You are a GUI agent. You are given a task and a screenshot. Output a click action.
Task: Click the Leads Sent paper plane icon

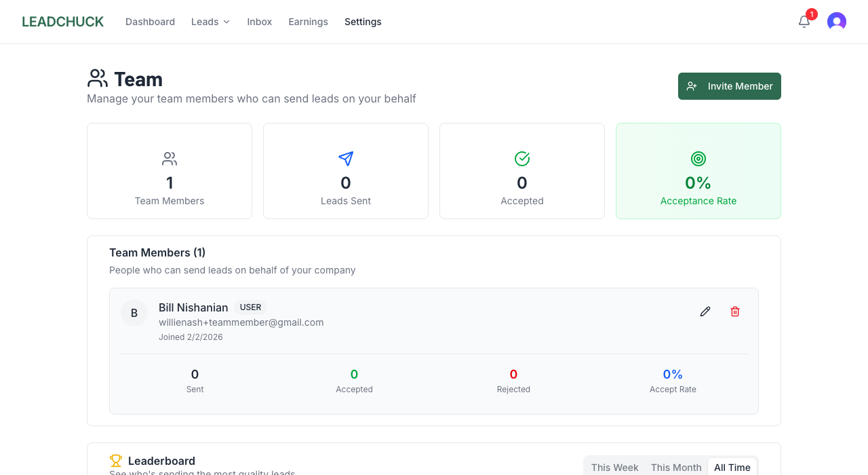(346, 159)
